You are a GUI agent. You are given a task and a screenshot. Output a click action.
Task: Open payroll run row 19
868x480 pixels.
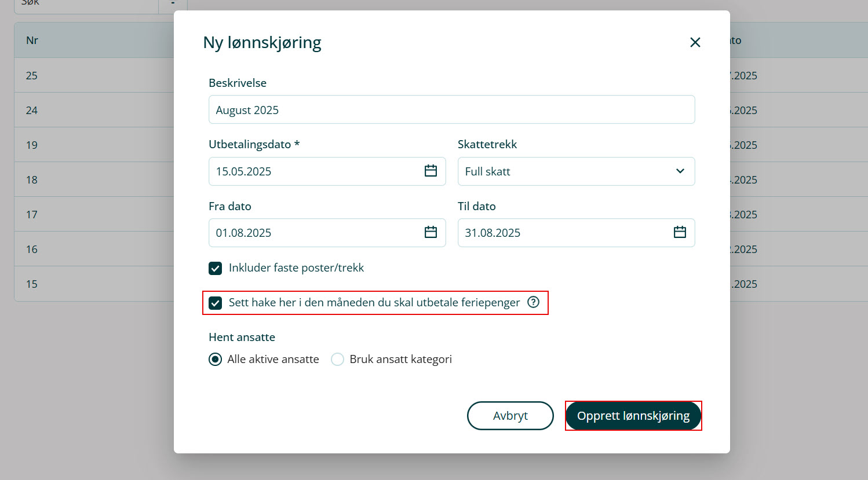[x=32, y=145]
